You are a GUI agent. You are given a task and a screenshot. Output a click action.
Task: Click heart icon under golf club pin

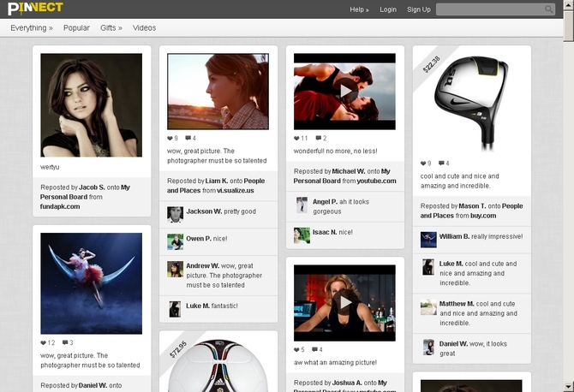[x=423, y=163]
